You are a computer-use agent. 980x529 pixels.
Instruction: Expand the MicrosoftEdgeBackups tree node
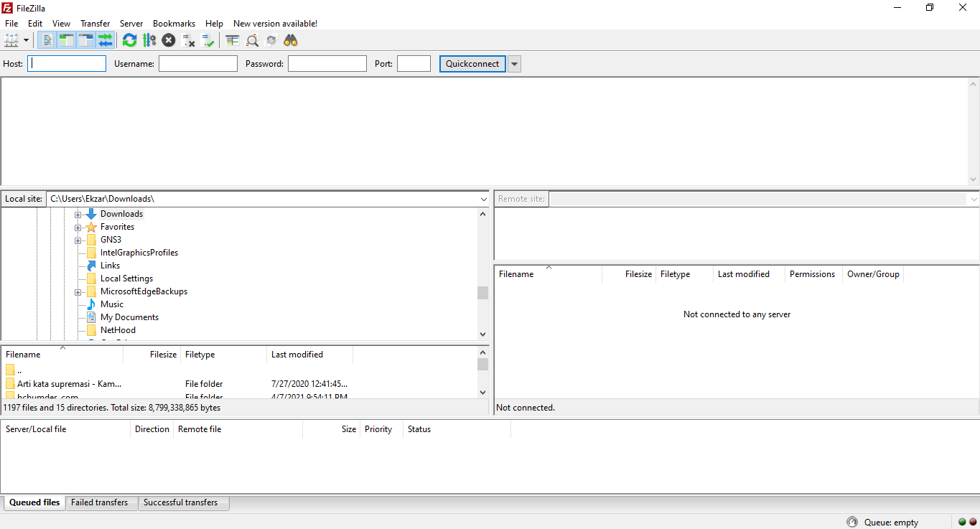pyautogui.click(x=78, y=292)
